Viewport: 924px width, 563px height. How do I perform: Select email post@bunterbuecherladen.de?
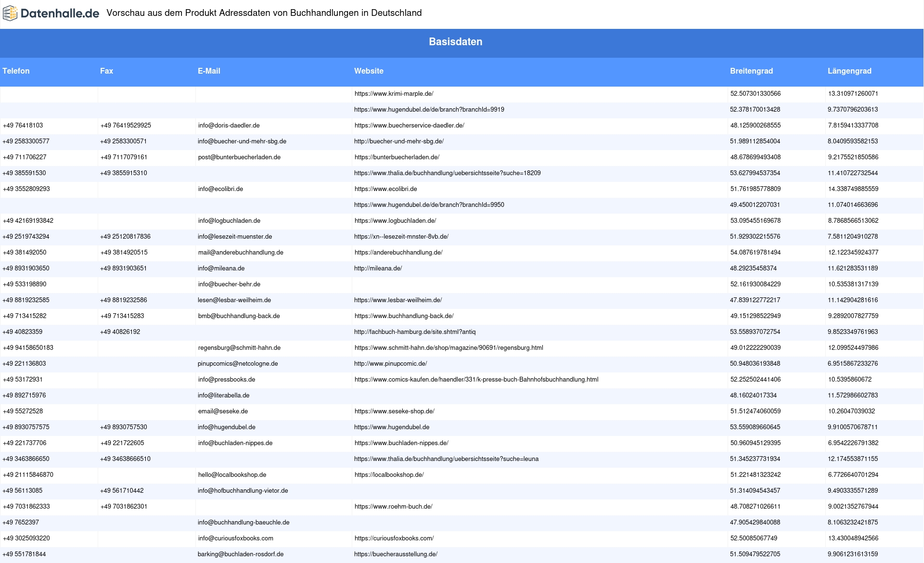pyautogui.click(x=239, y=157)
